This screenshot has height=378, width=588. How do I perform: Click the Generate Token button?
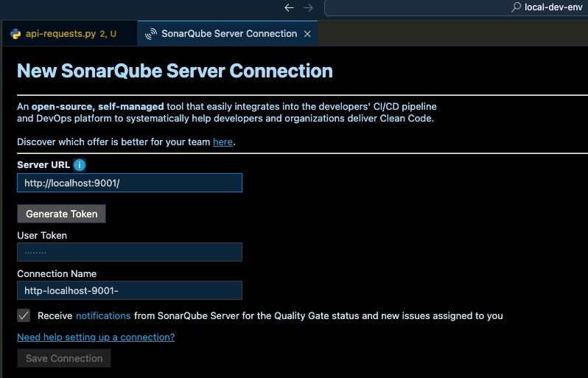coord(61,214)
